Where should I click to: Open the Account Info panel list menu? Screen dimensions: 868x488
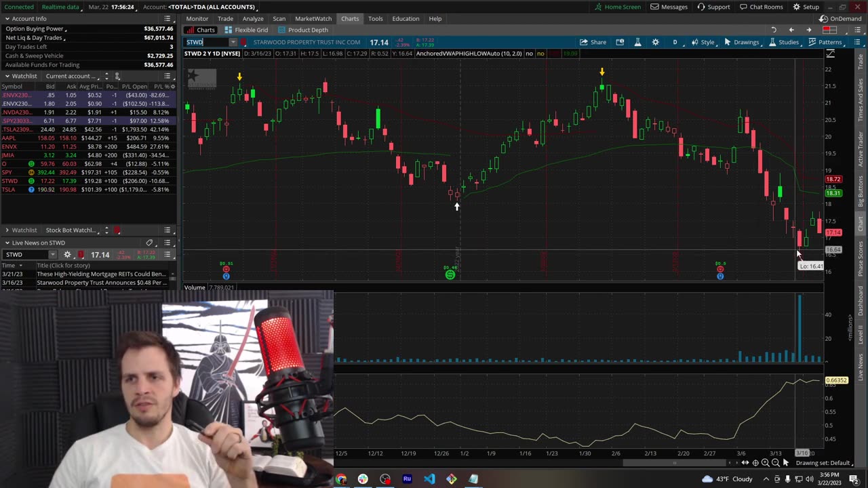[x=167, y=19]
